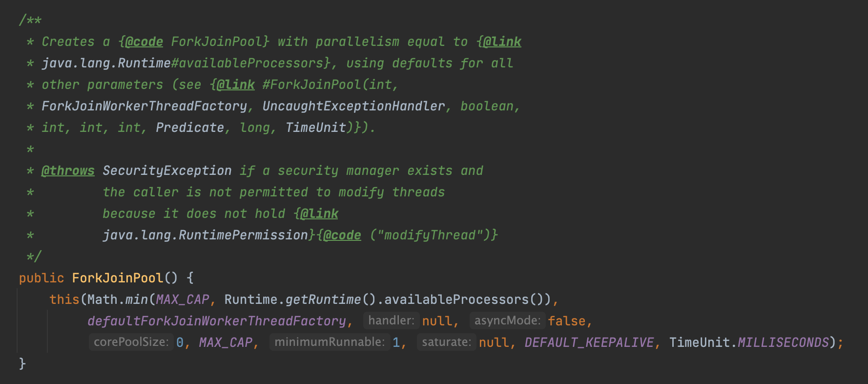
Task: Select the Predicate type reference
Action: 190,128
